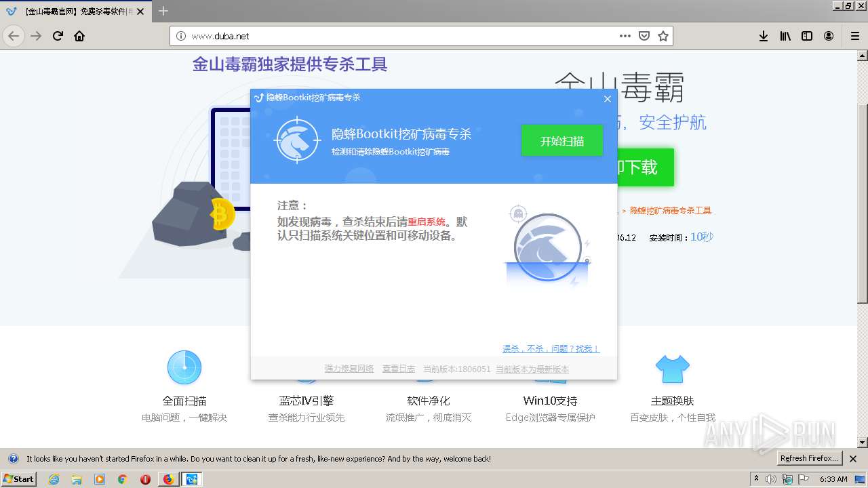Click the browser Forward arrow
The width and height of the screenshot is (868, 488).
click(x=36, y=36)
